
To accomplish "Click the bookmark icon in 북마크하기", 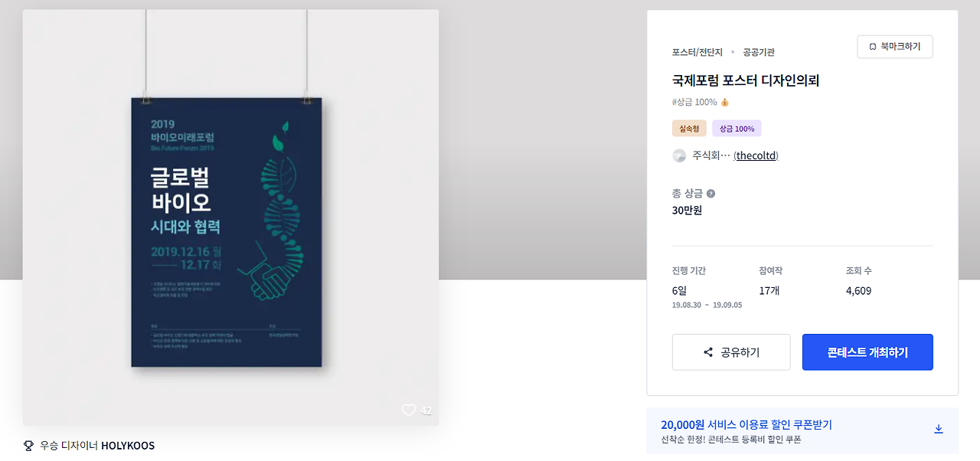I will point(873,47).
